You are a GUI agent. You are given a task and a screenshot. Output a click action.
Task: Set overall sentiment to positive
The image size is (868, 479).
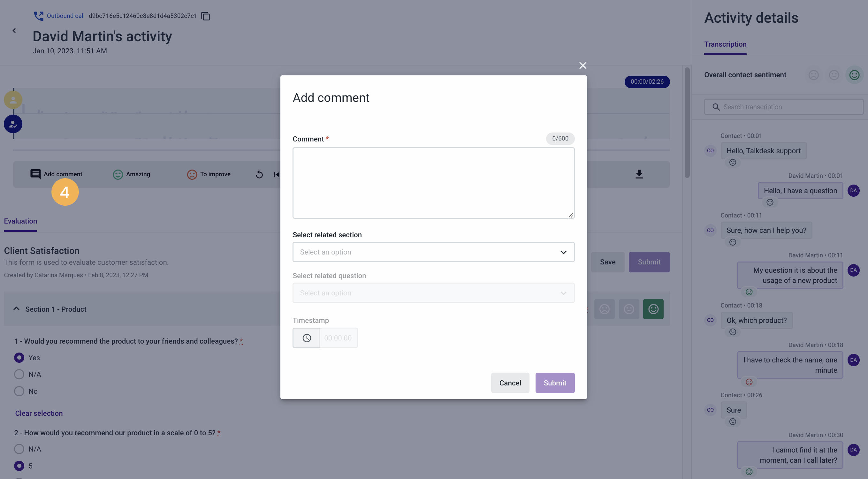coord(854,75)
